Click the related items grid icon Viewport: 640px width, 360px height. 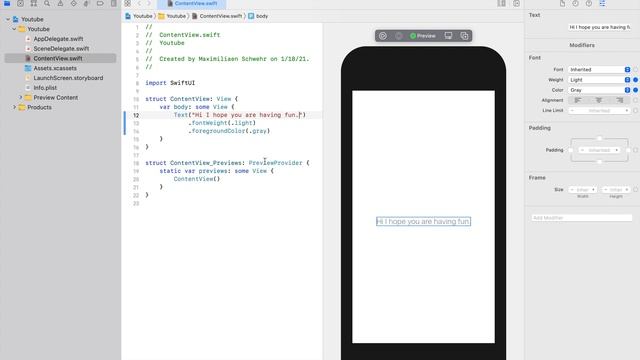pos(127,3)
